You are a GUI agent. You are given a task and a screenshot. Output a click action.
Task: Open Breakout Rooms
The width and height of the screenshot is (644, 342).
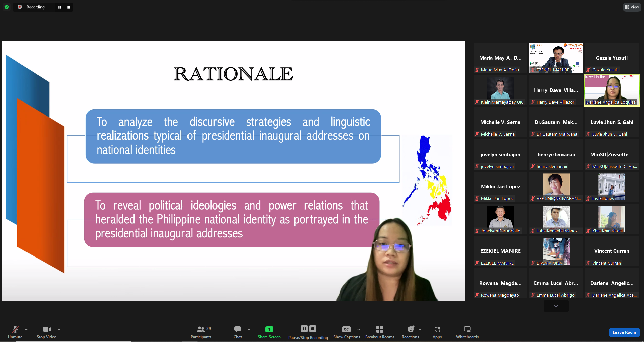point(380,332)
